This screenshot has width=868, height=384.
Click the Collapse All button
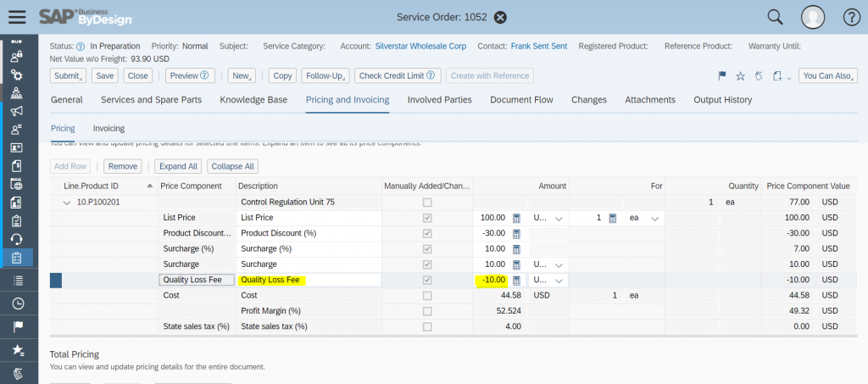click(232, 166)
